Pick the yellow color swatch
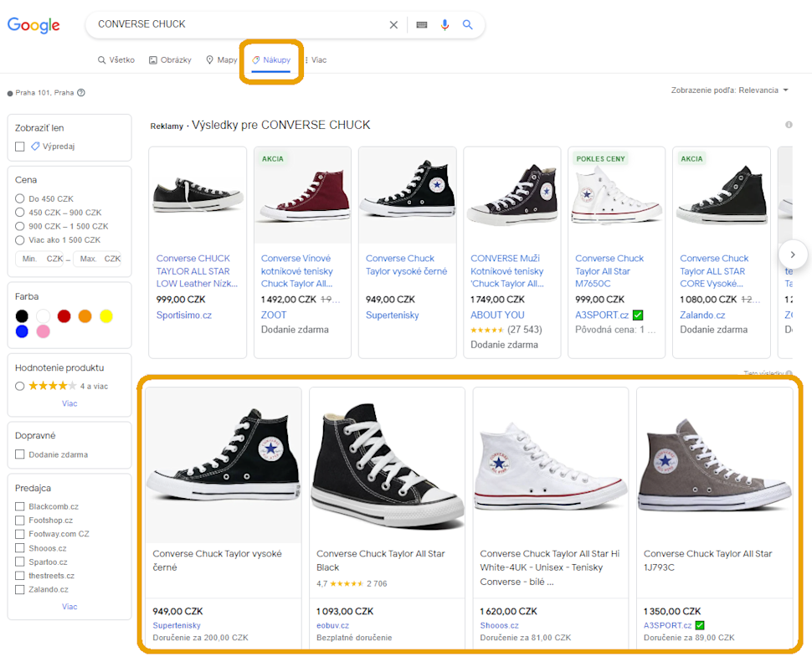812x657 pixels. (106, 316)
